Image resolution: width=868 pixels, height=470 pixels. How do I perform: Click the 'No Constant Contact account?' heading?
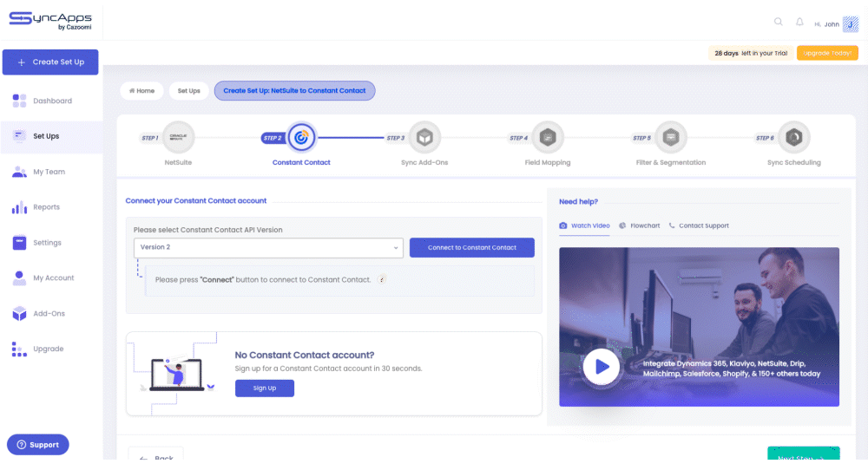[305, 355]
